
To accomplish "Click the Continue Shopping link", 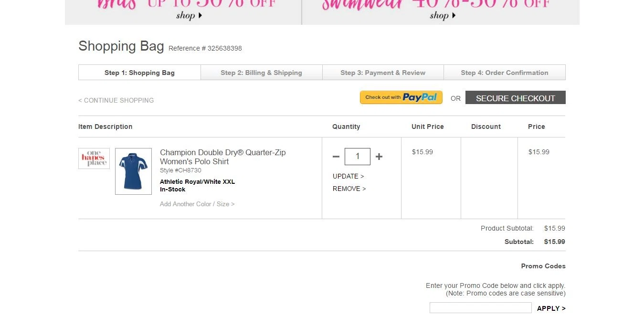I will pyautogui.click(x=116, y=100).
